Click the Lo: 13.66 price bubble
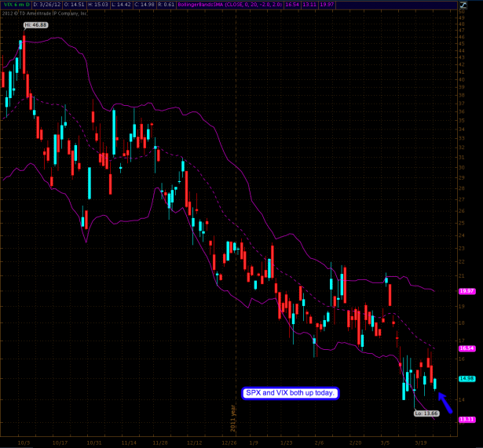 click(426, 413)
